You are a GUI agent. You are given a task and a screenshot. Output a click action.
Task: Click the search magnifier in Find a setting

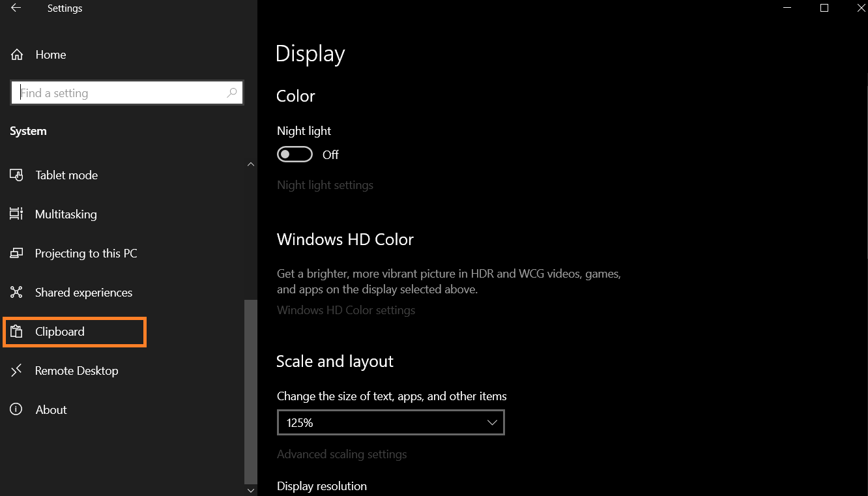coord(231,93)
